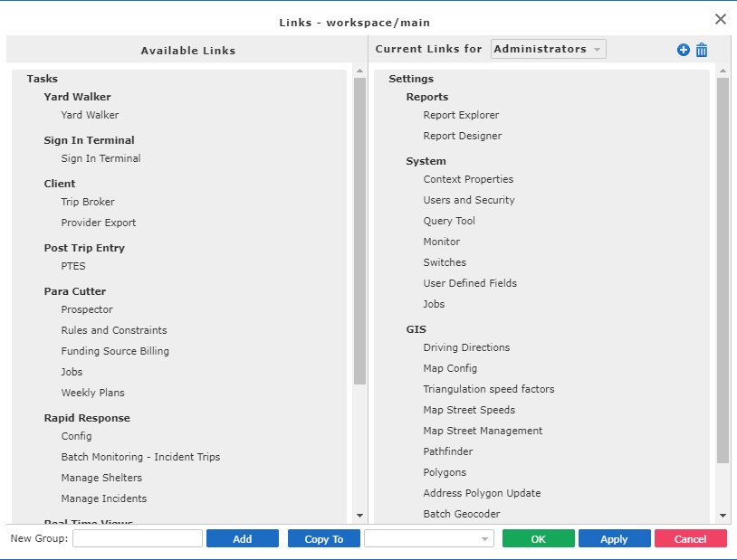
Task: Click the Copy To button
Action: 323,538
